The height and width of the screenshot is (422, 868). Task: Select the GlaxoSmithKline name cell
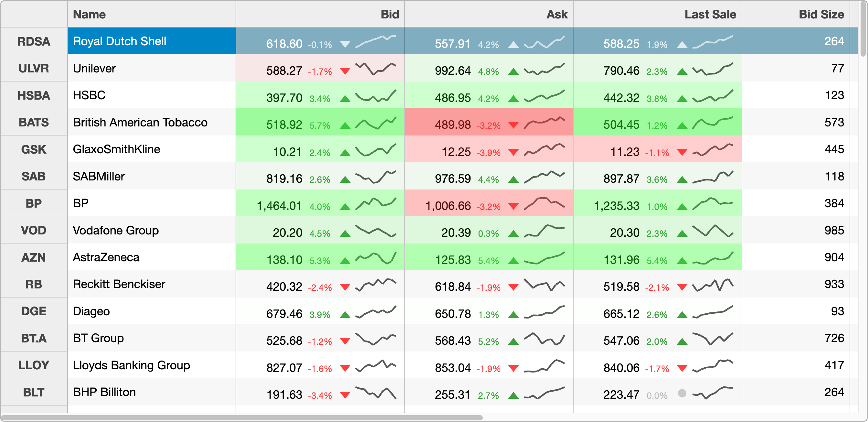(x=152, y=149)
